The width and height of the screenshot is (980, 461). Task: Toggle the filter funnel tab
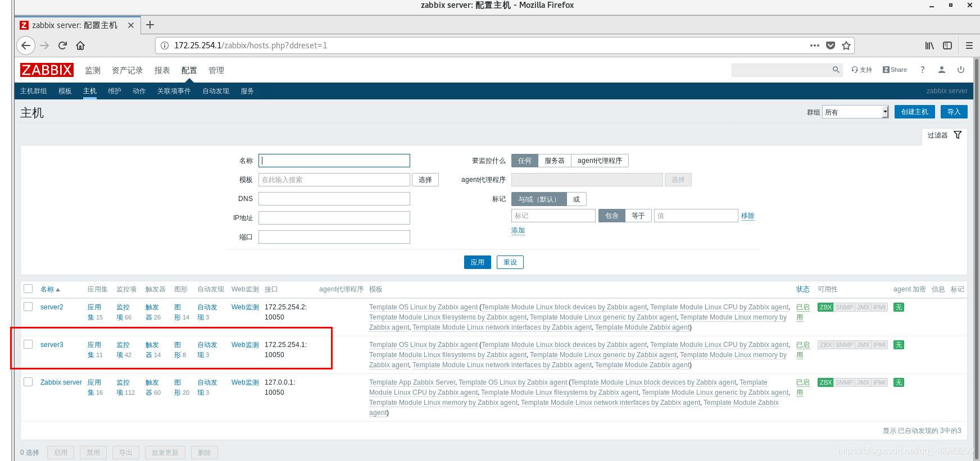coord(944,135)
